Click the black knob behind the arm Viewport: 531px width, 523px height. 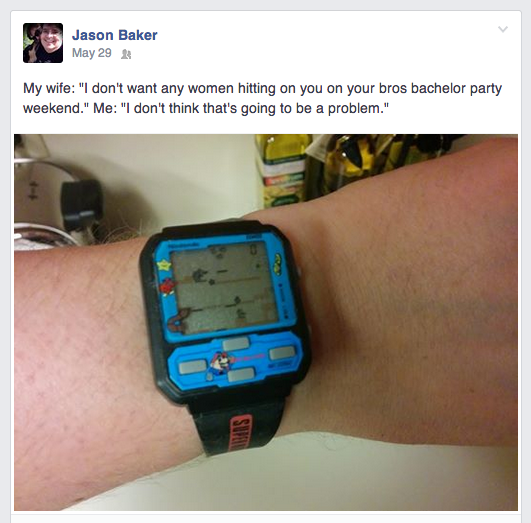(82, 204)
